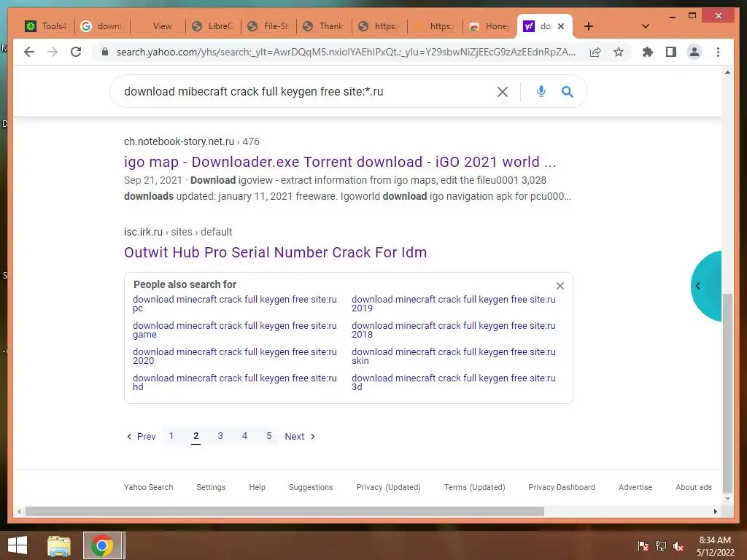747x560 pixels.
Task: Select suggestion ending in skin
Action: 454,356
